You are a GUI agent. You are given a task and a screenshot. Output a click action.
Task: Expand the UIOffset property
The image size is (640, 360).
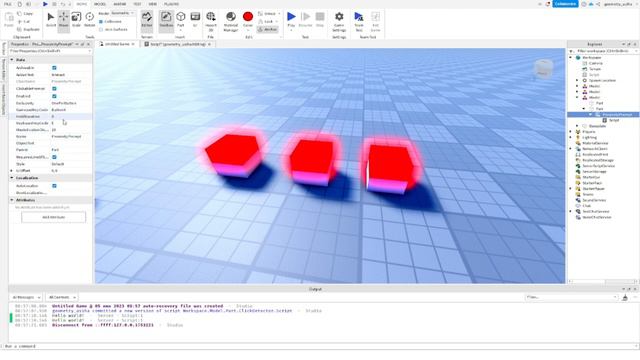click(x=12, y=171)
